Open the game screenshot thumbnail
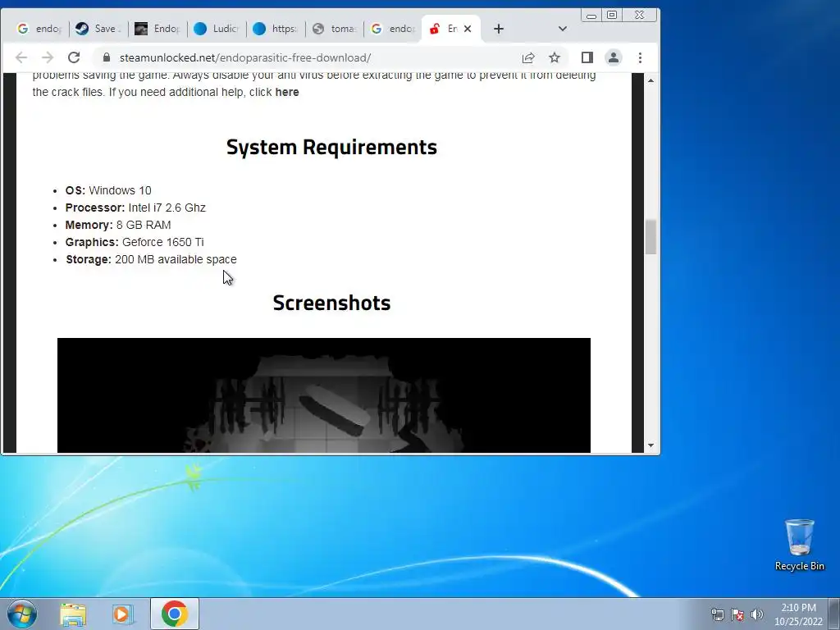 tap(323, 395)
